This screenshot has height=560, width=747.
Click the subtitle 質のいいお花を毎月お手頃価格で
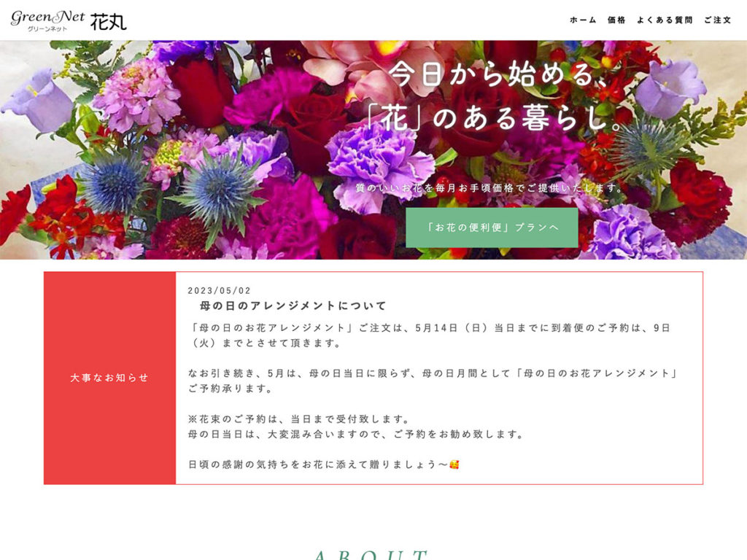point(489,188)
